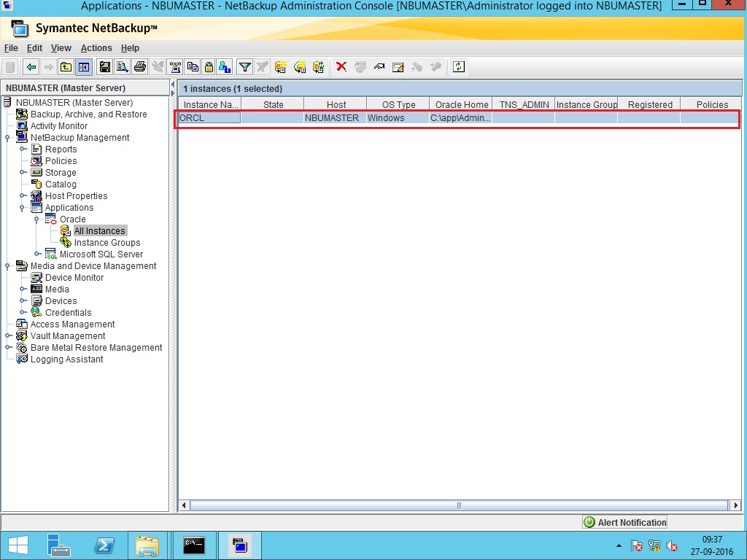
Task: Click the Copy toolbar icon
Action: pyautogui.click(x=192, y=66)
